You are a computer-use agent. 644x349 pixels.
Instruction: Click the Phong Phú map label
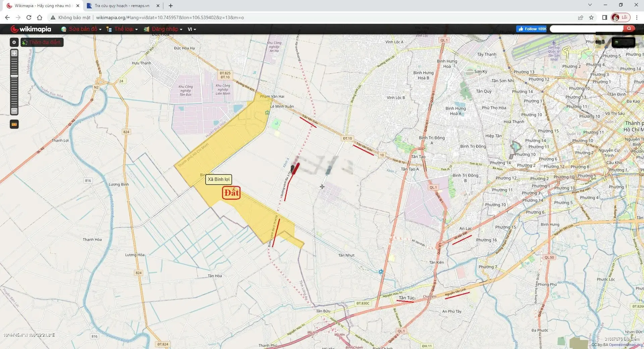(x=547, y=284)
